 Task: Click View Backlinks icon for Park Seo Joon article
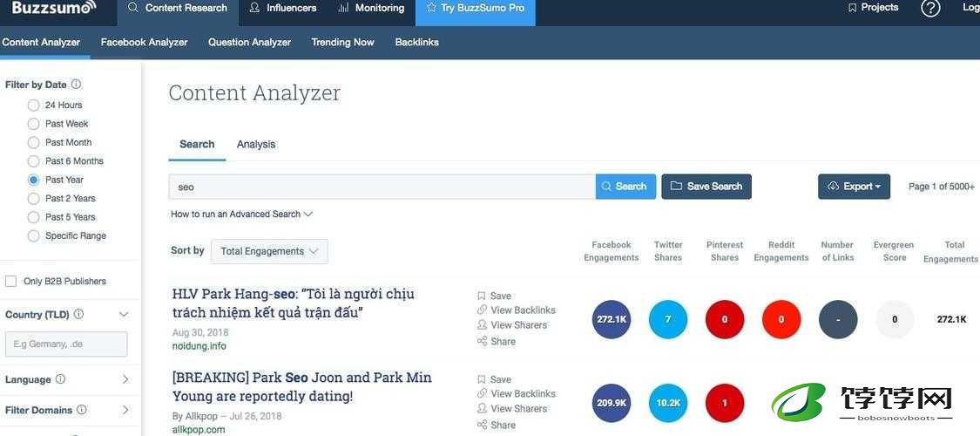482,393
